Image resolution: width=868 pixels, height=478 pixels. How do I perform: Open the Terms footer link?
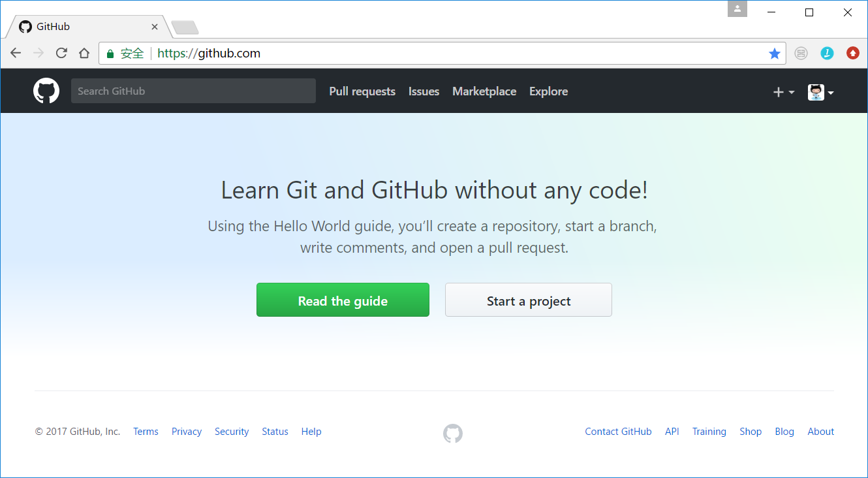[146, 432]
